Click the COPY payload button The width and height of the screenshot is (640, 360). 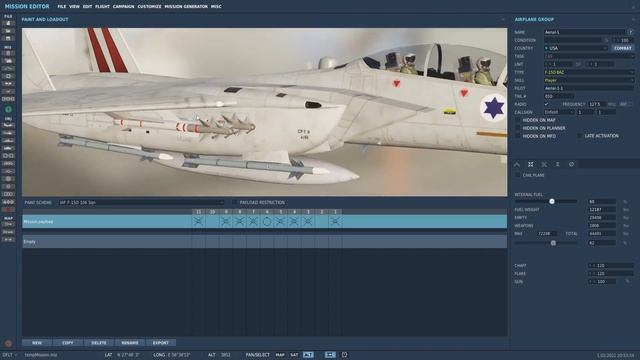pyautogui.click(x=68, y=343)
